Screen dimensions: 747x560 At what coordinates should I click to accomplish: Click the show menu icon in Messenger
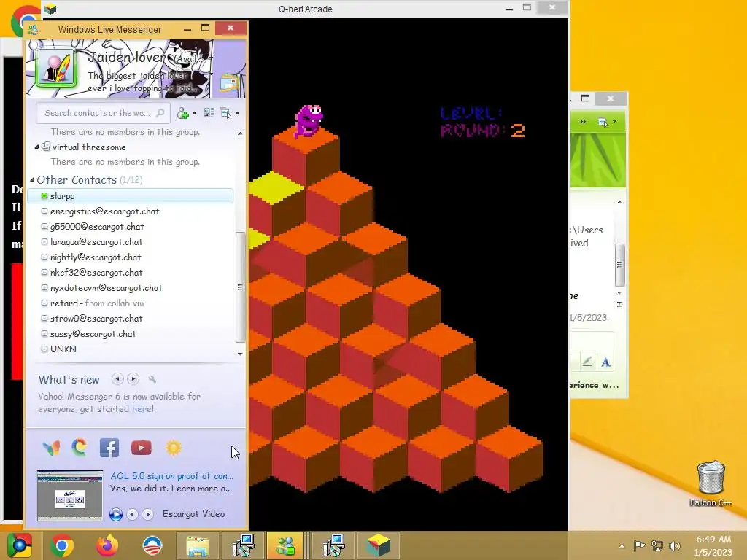226,113
